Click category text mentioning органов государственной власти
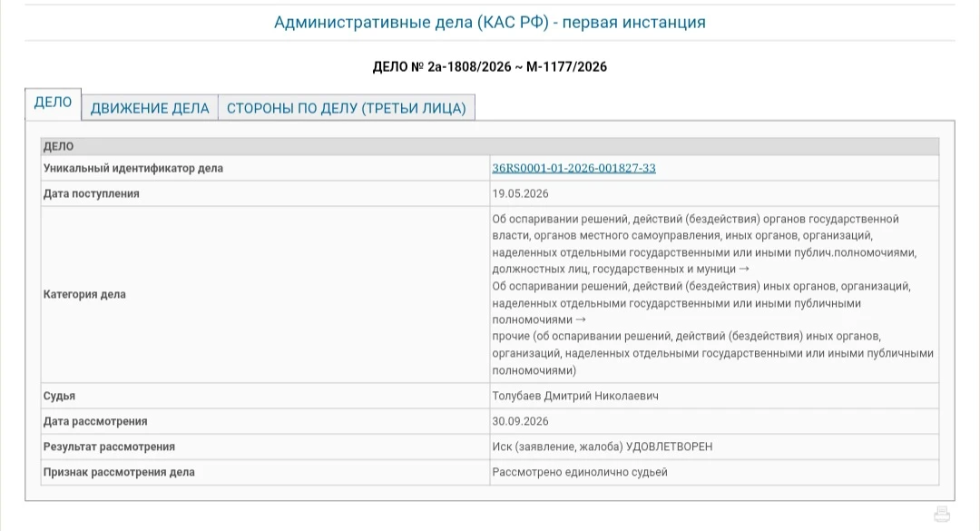This screenshot has width=980, height=531. click(704, 244)
